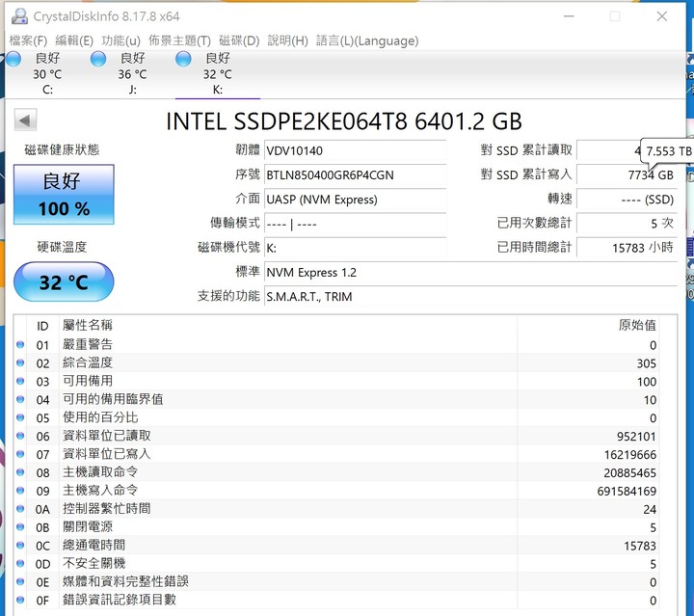Image resolution: width=694 pixels, height=616 pixels.
Task: Open the 功能(u) menu
Action: tap(120, 40)
